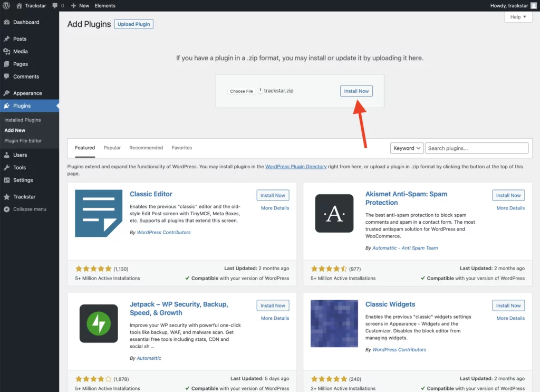Viewport: 540px width, 392px height.
Task: Click the WordPress logo in the admin bar
Action: pos(6,5)
